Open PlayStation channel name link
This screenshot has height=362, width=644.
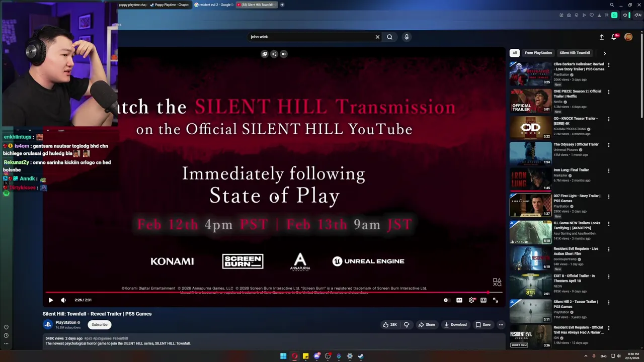(x=66, y=322)
